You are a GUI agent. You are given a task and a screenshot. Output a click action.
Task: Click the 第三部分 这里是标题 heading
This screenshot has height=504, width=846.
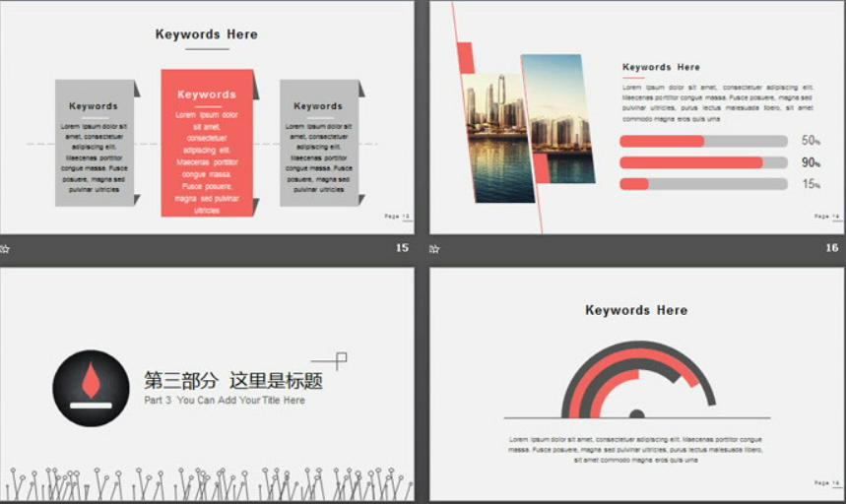(x=233, y=381)
